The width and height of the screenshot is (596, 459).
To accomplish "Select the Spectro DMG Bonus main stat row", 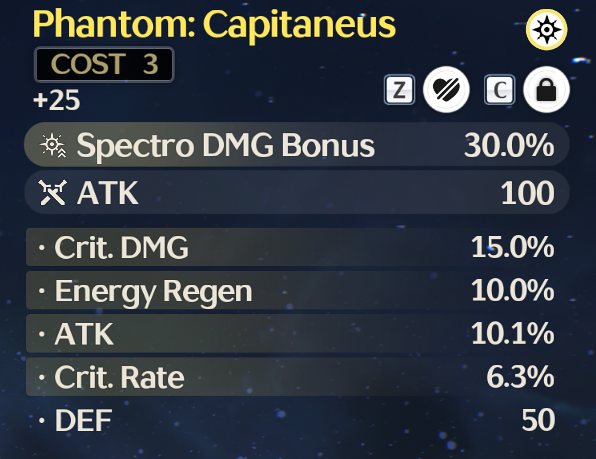I will 297,145.
